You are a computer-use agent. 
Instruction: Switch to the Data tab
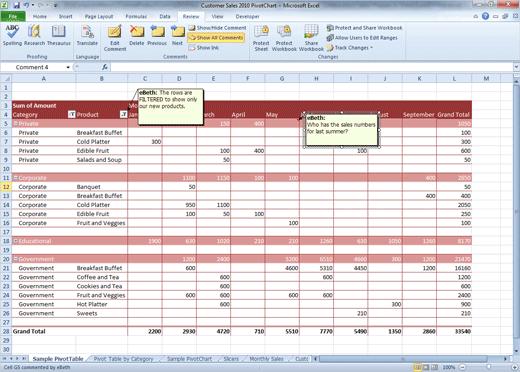pos(165,16)
